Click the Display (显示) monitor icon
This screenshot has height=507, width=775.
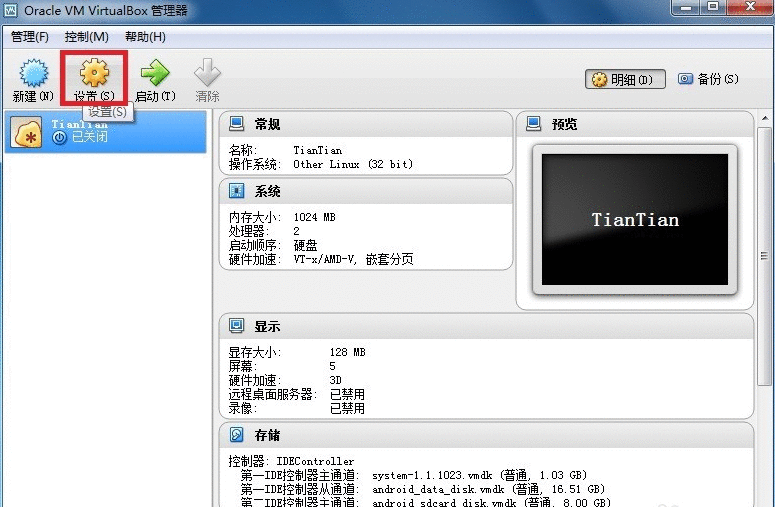click(x=237, y=326)
